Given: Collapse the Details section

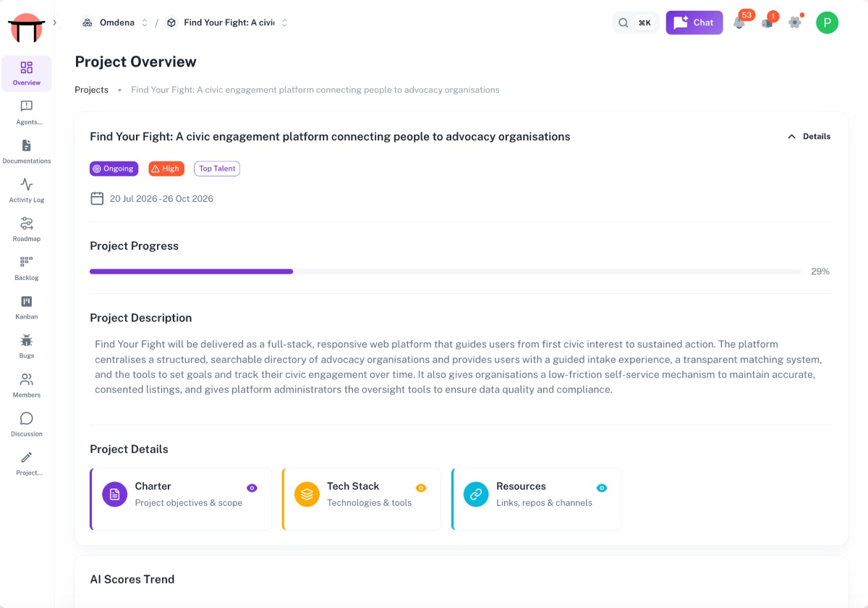Looking at the screenshot, I should coord(809,136).
